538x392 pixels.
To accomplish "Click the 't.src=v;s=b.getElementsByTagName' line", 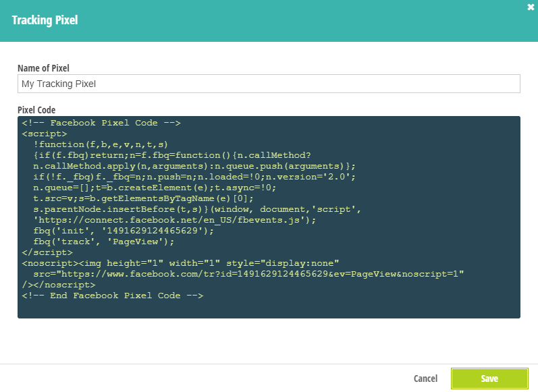I will tap(143, 198).
